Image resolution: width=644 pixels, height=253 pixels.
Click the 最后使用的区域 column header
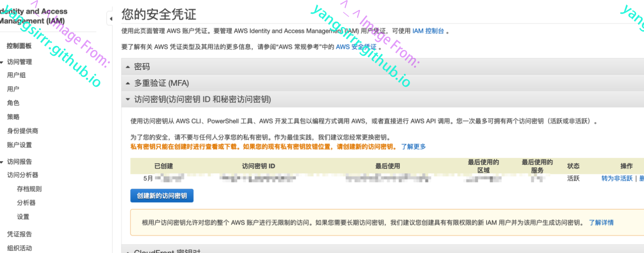[483, 166]
